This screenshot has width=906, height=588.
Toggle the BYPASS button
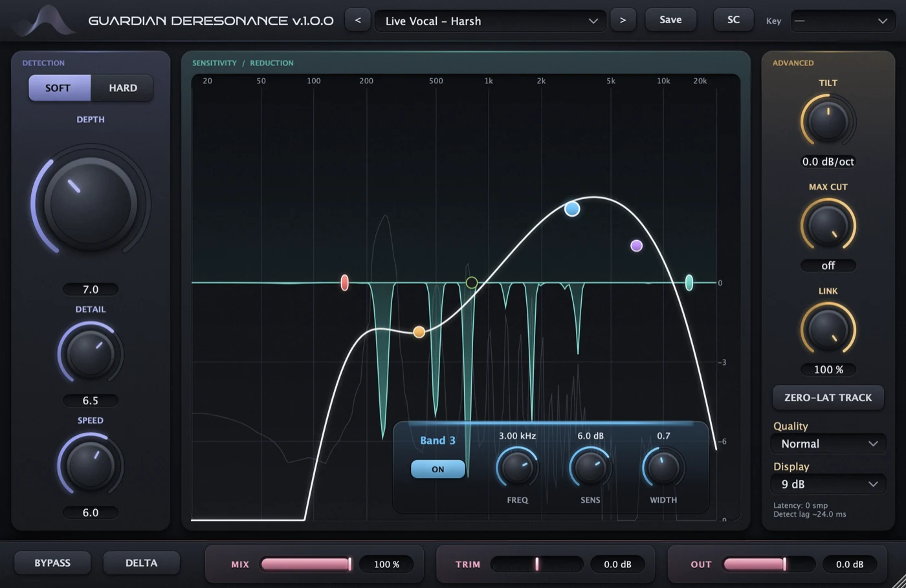(52, 563)
